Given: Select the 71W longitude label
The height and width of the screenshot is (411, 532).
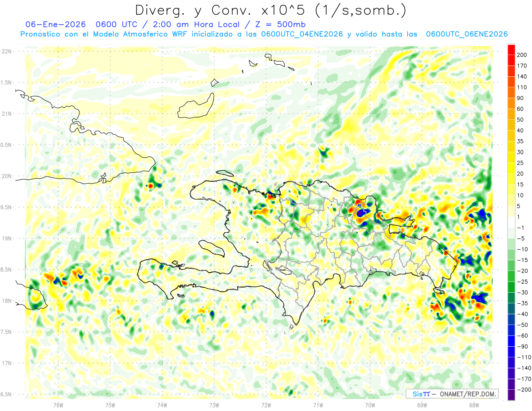Looking at the screenshot, I should pyautogui.click(x=318, y=405).
